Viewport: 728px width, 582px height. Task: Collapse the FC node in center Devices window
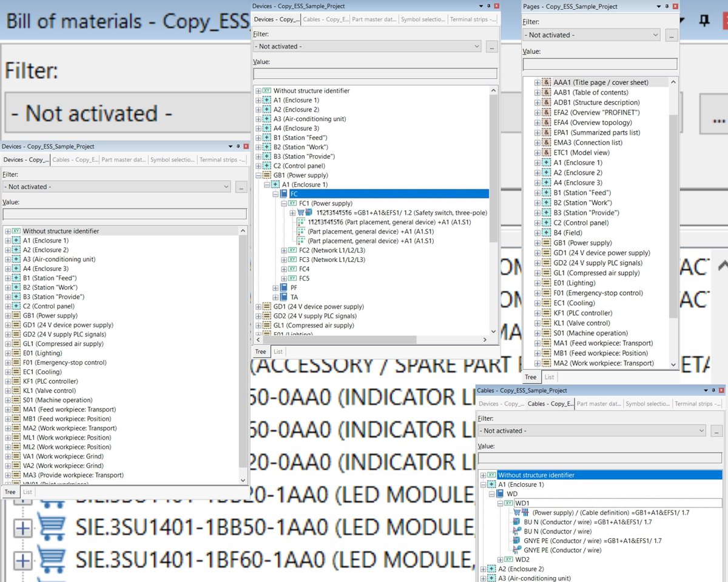276,194
